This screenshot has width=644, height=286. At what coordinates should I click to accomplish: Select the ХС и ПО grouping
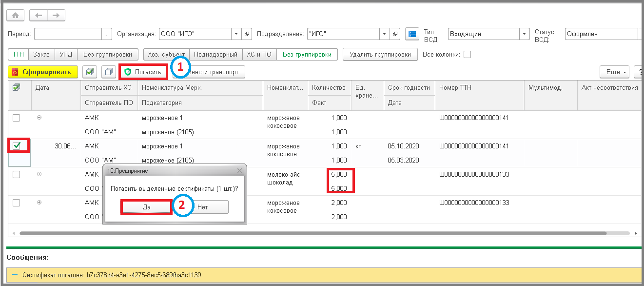click(259, 54)
